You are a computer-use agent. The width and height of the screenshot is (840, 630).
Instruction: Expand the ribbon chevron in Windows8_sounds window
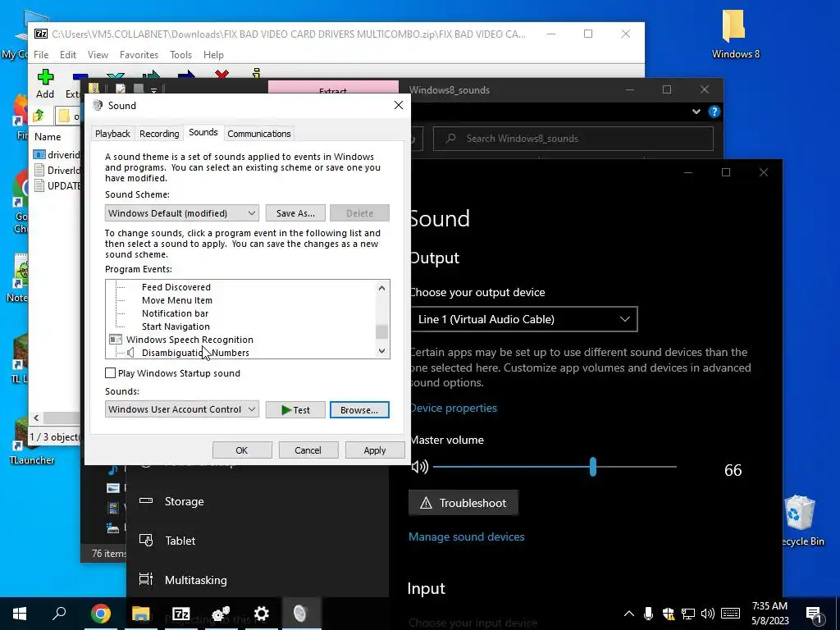coord(696,112)
